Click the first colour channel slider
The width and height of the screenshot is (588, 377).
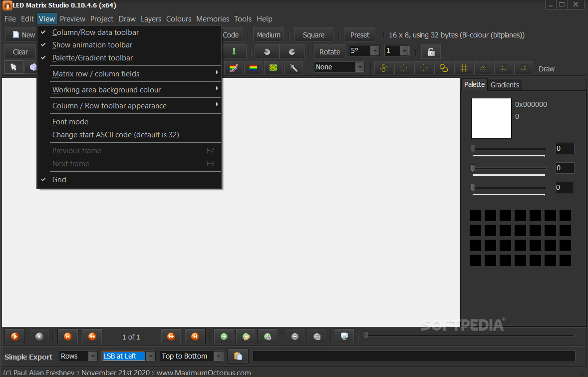(509, 149)
